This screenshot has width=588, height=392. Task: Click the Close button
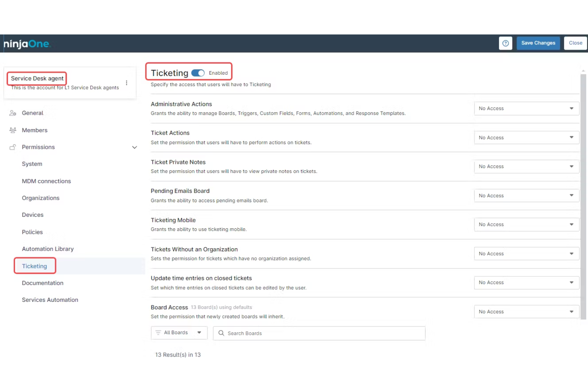[x=575, y=43]
